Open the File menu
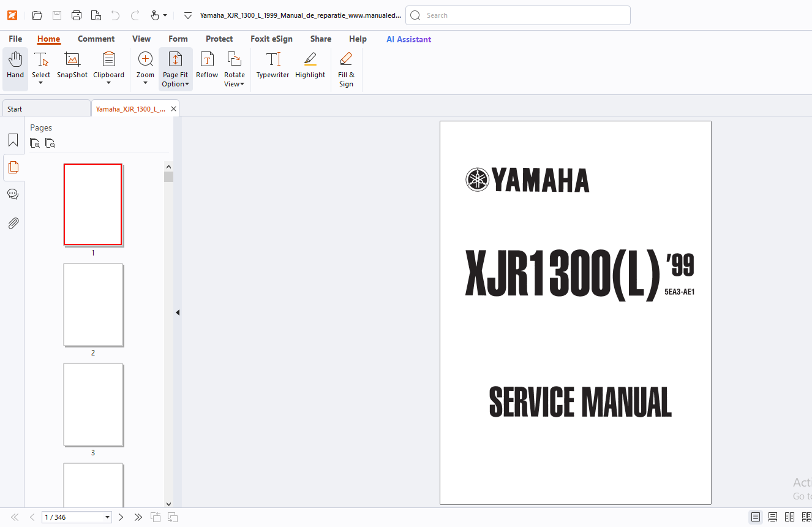Viewport: 812px width, 527px height. 15,39
